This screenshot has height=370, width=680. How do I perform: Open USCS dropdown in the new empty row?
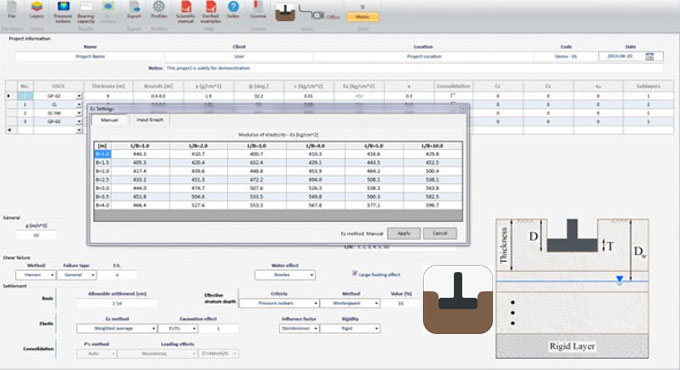coord(79,130)
